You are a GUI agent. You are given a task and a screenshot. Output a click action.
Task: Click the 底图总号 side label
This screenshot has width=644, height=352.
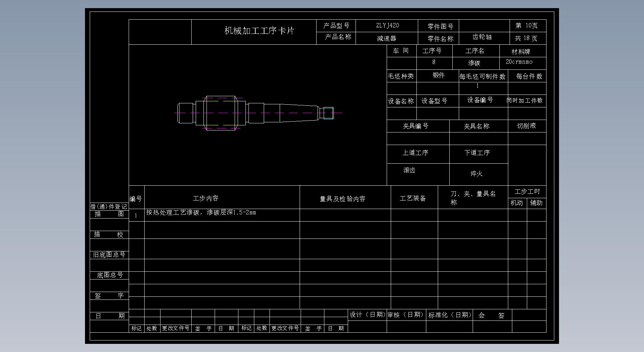pyautogui.click(x=110, y=275)
